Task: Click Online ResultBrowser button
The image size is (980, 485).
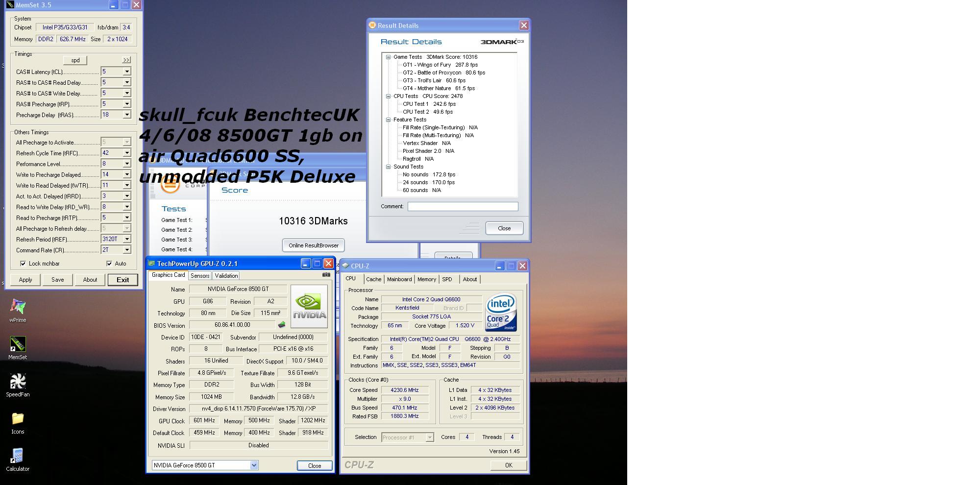Action: [x=314, y=245]
